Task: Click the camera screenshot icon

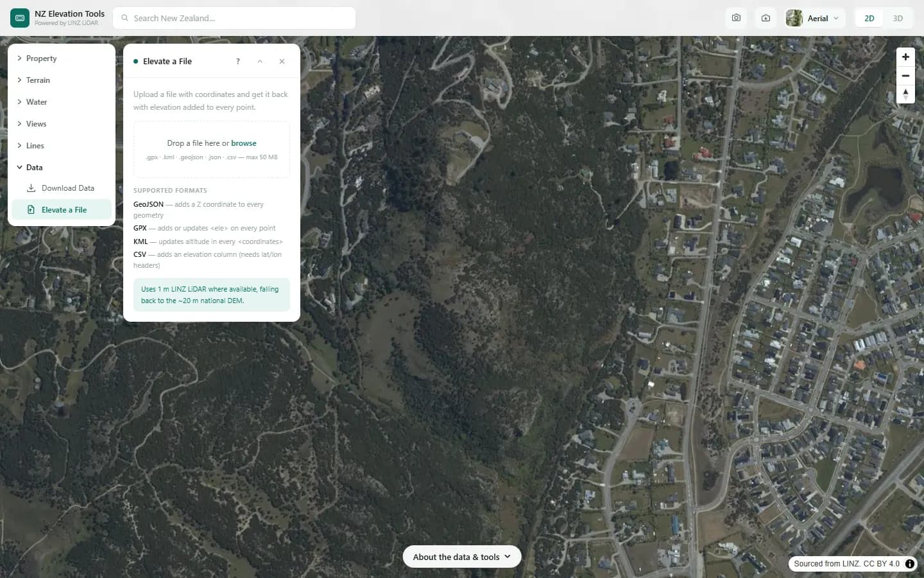Action: pos(736,18)
